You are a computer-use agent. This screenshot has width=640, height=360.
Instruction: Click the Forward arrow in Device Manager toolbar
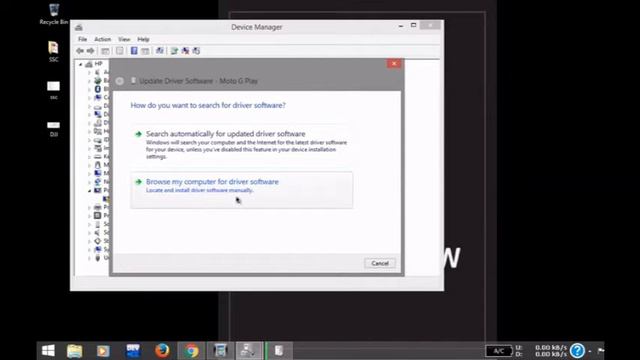[x=91, y=51]
